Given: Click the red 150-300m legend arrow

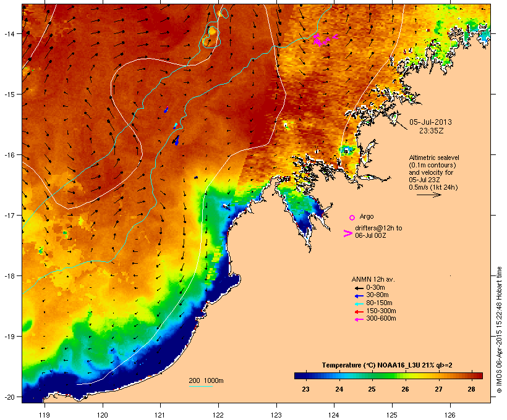Looking at the screenshot, I should [x=359, y=312].
